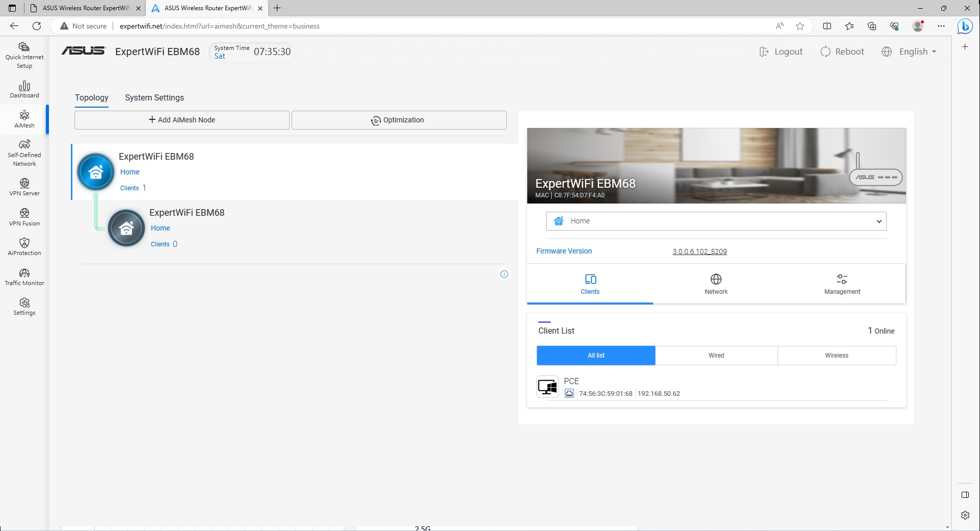The height and width of the screenshot is (531, 980).
Task: Open Settings in the sidebar
Action: [24, 307]
